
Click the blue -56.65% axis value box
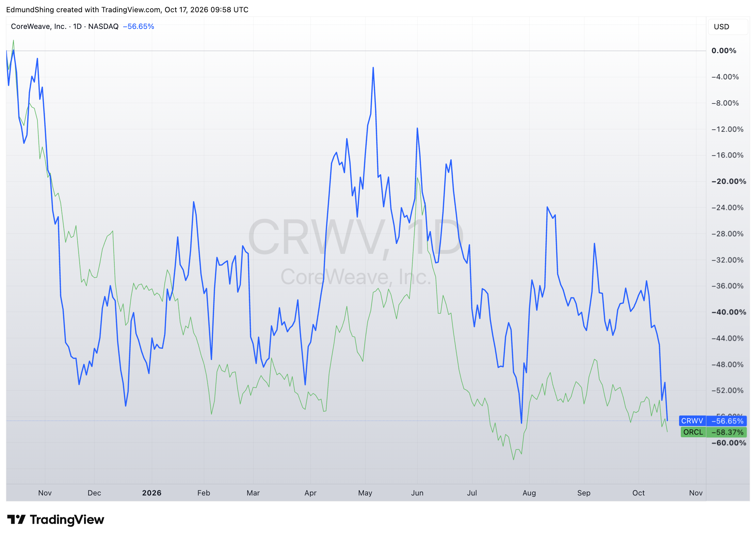point(727,421)
